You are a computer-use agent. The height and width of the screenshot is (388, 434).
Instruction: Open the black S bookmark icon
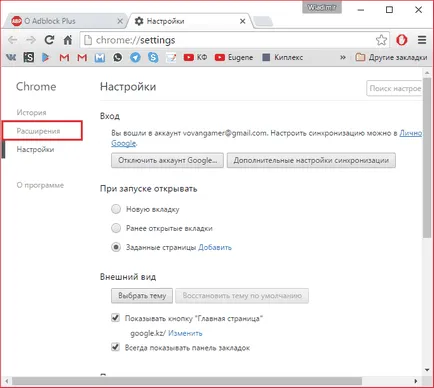point(29,57)
